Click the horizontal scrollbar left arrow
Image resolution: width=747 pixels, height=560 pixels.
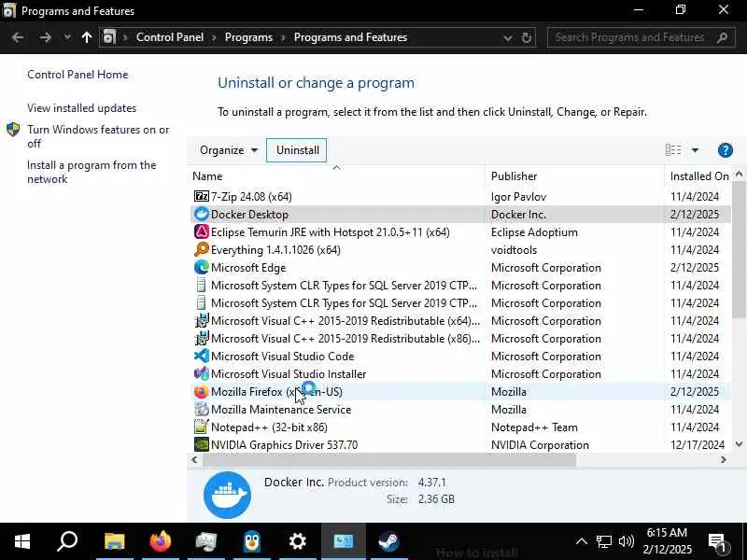[x=194, y=459]
